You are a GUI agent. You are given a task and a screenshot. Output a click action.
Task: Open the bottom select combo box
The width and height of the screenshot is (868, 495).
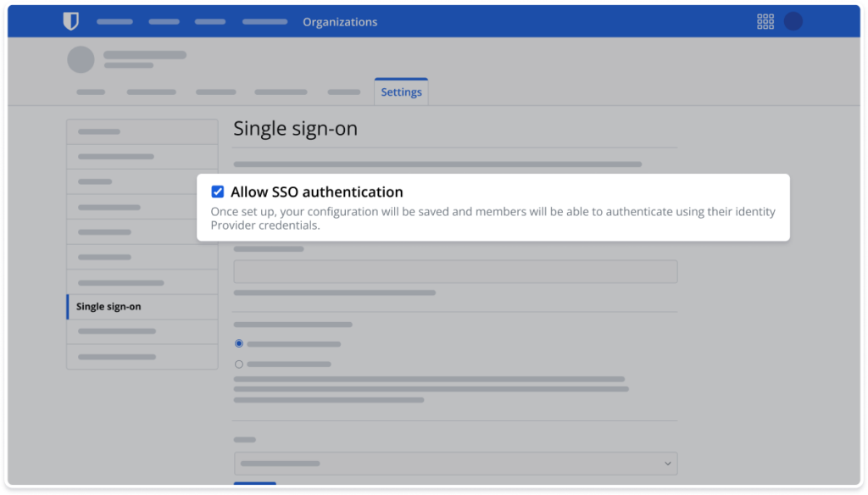coord(455,464)
